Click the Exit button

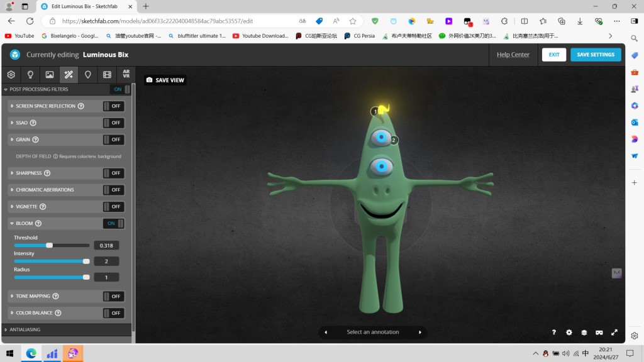click(x=554, y=55)
